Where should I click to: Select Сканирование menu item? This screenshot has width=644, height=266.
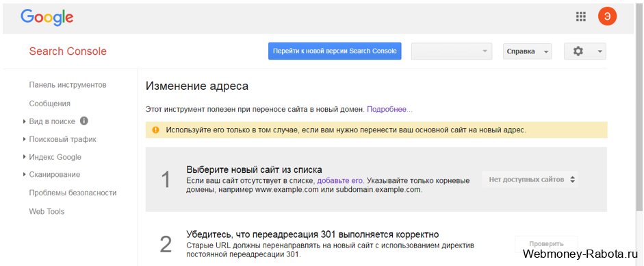[x=55, y=175]
